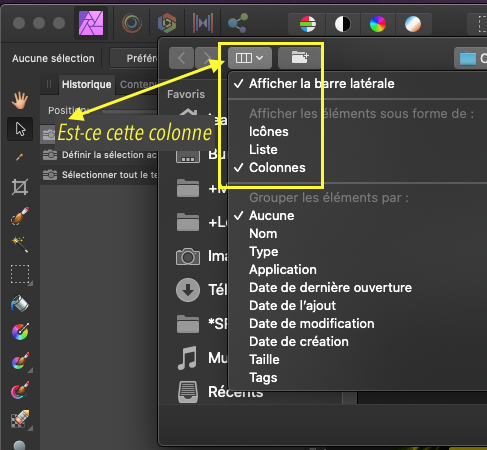The width and height of the screenshot is (487, 450).
Task: Select the Paint Brush tool
Action: [x=20, y=361]
